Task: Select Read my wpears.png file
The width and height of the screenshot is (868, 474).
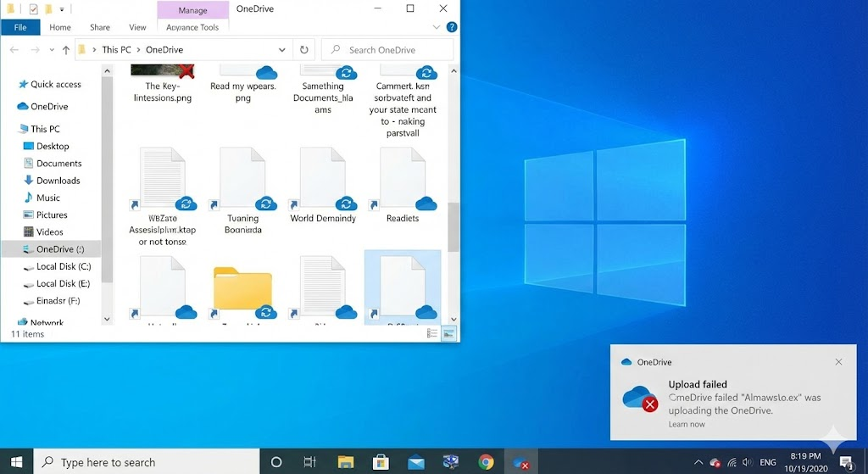Action: [243, 84]
